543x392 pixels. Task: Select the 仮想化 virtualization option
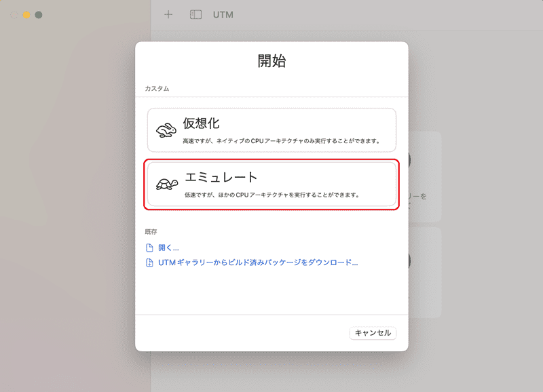coord(271,130)
